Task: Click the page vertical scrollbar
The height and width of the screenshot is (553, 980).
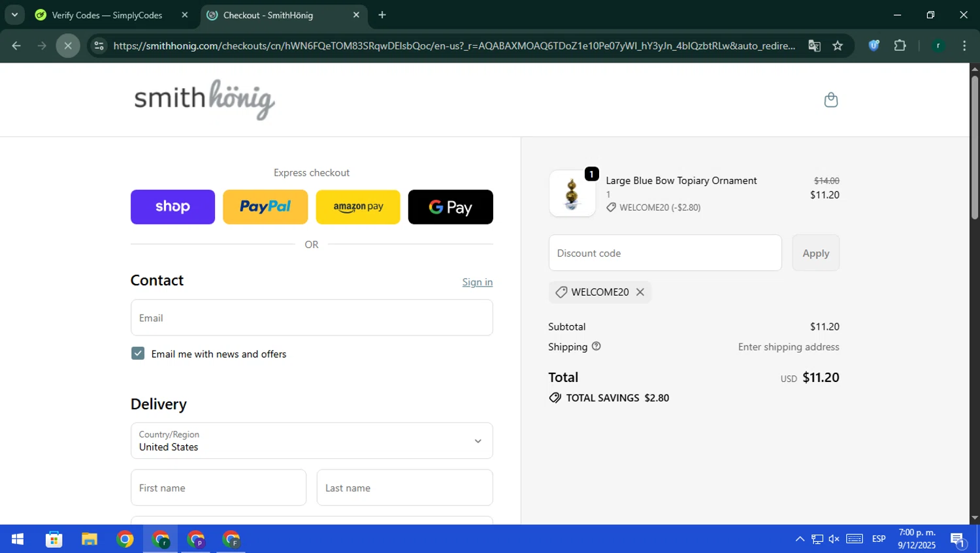Action: click(974, 147)
